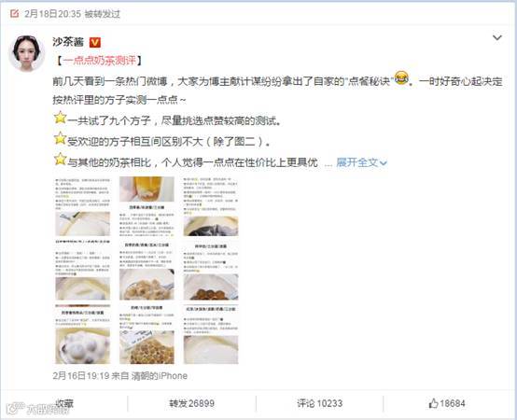This screenshot has height=420, width=517.
Task: Open the top-middle drink cup thumbnail
Action: click(147, 206)
